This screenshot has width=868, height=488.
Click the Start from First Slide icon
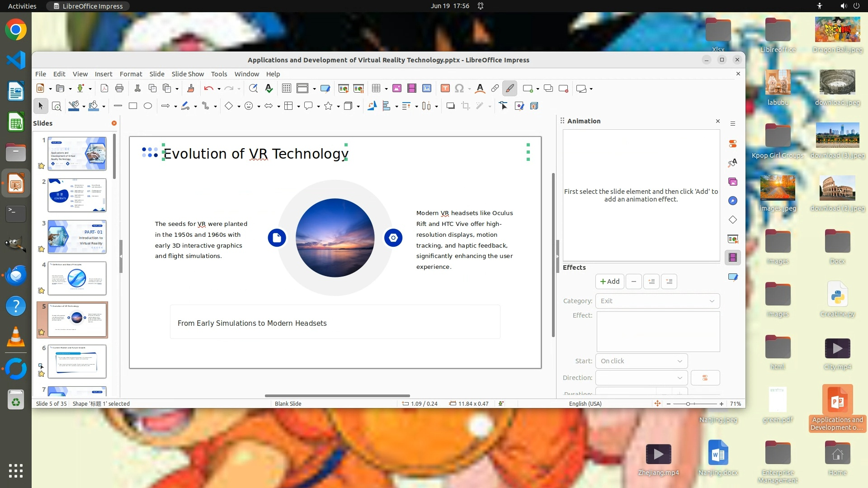pos(344,89)
